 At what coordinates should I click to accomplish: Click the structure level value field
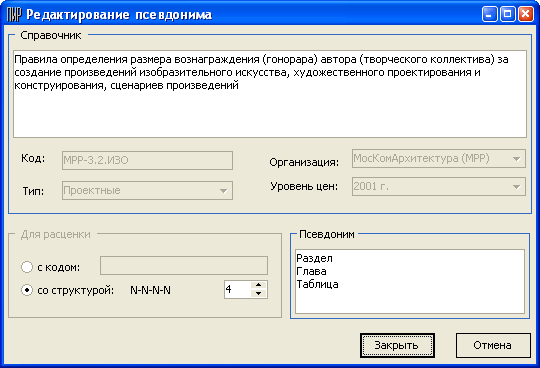tap(238, 290)
